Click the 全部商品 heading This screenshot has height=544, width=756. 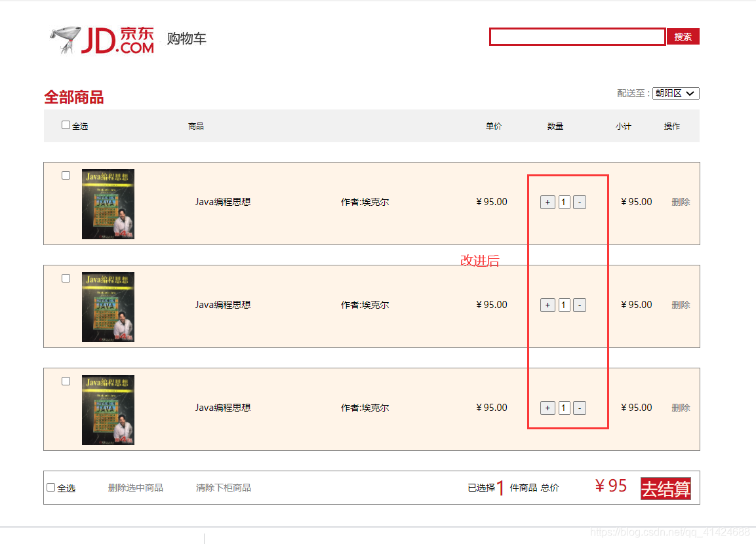pos(74,98)
